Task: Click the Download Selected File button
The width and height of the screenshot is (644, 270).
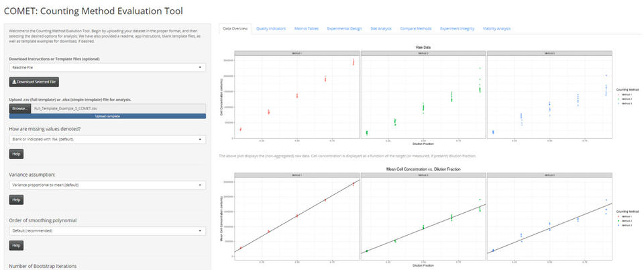Action: tap(34, 82)
